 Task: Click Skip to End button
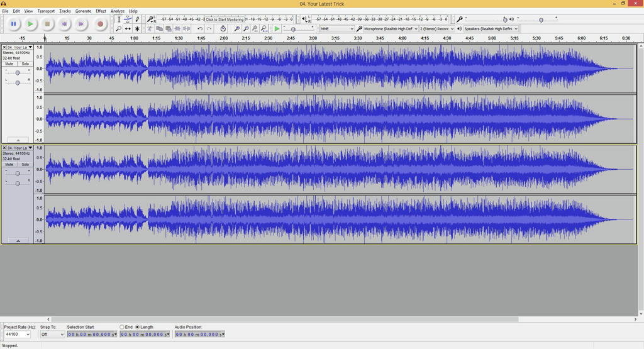click(81, 24)
